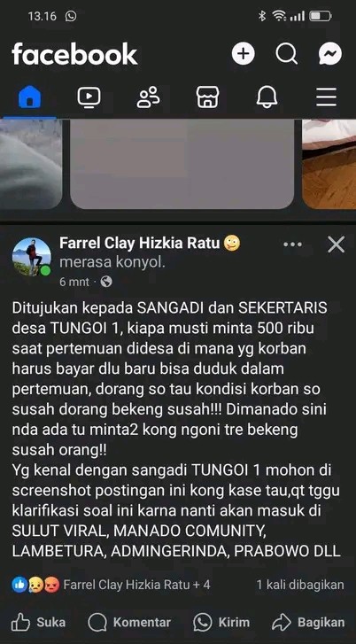View reactions list beside emoji icons
The image size is (356, 644).
pos(136,585)
